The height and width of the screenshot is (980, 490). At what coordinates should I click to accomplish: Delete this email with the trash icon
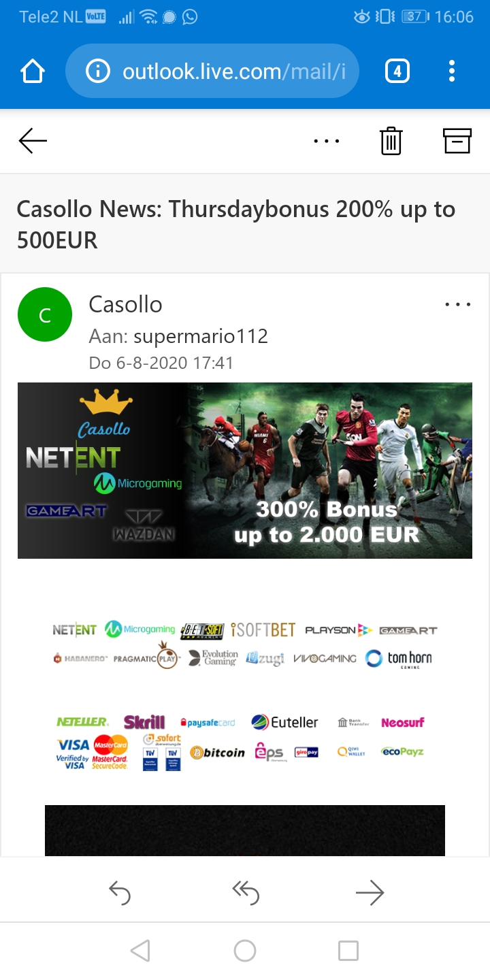coord(391,141)
